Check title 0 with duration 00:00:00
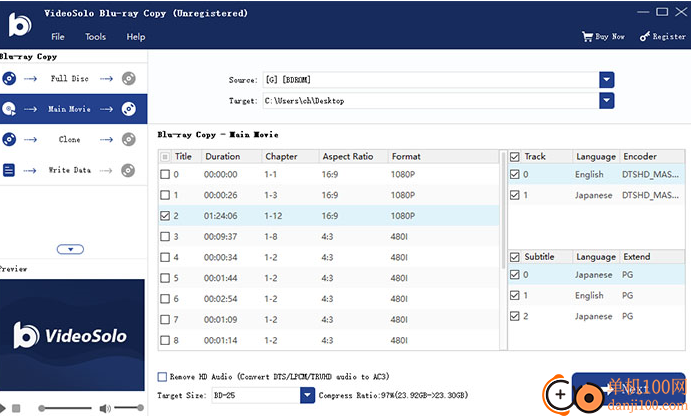This screenshot has width=691, height=416. click(165, 175)
